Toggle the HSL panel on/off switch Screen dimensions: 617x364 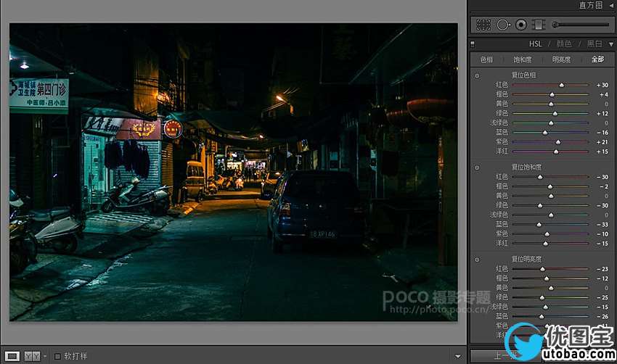473,44
